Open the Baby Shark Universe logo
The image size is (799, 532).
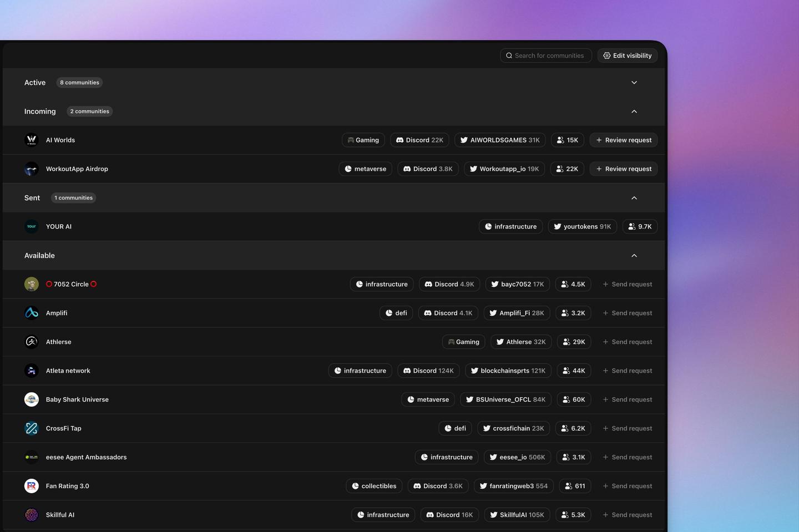[x=32, y=399]
